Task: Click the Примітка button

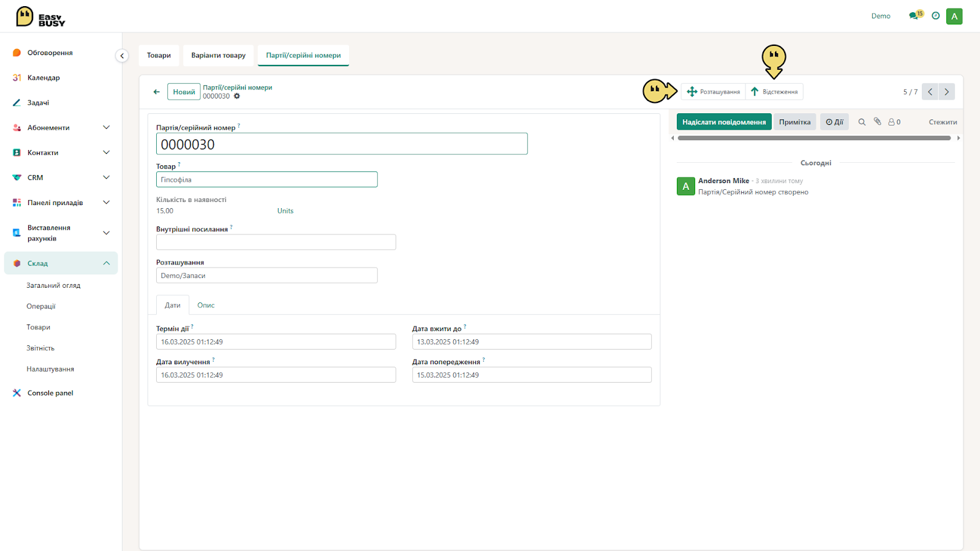Action: [795, 122]
